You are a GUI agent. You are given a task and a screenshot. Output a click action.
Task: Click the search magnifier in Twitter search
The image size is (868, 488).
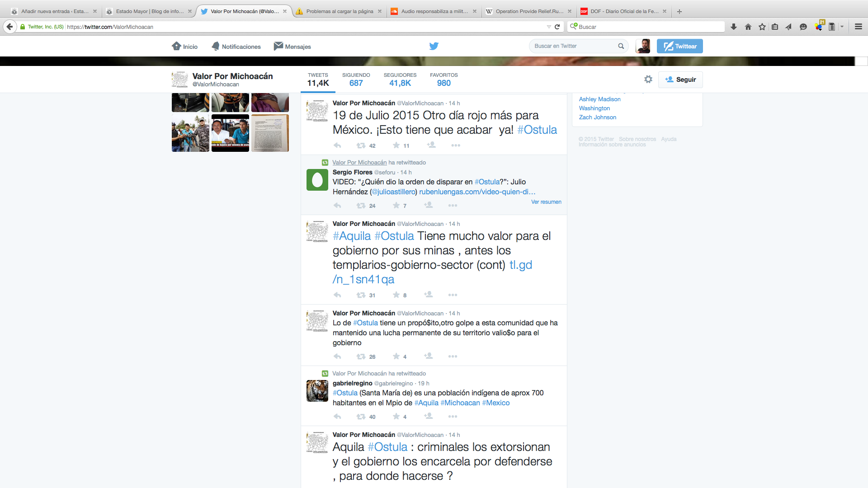coord(621,46)
